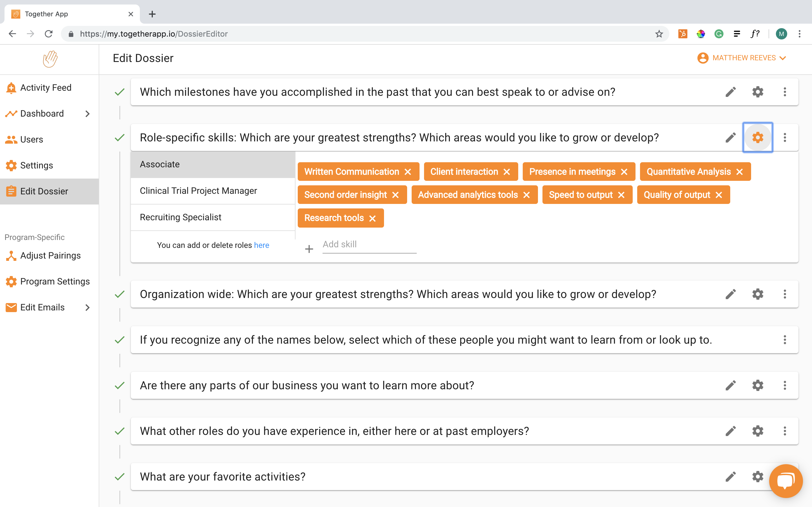812x507 pixels.
Task: Expand the Dashboard sidebar submenu arrow
Action: 88,114
